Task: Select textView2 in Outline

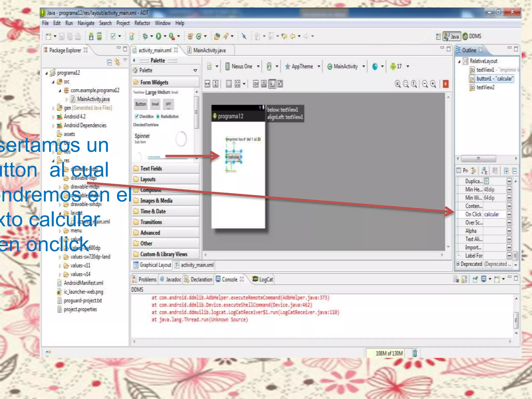Action: click(x=482, y=88)
